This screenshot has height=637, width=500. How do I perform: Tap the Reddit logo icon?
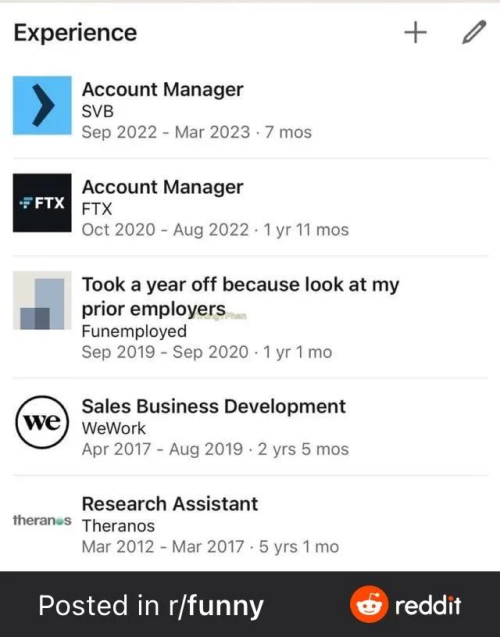[x=369, y=604]
